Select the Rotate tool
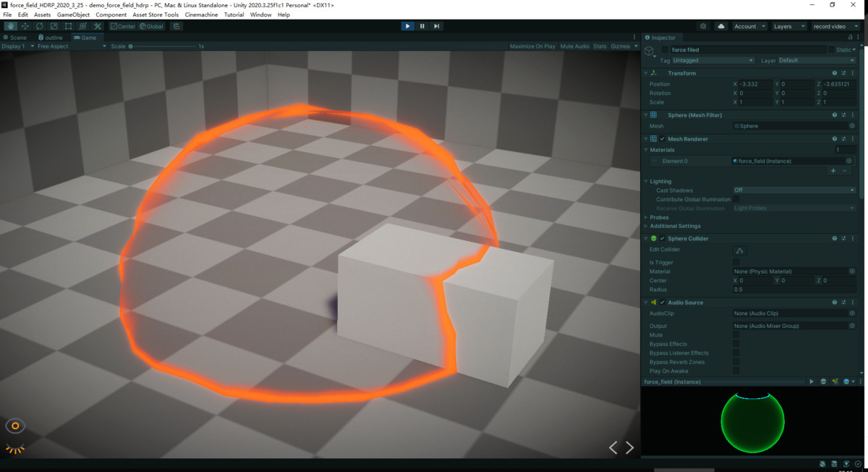The width and height of the screenshot is (868, 472). point(39,26)
